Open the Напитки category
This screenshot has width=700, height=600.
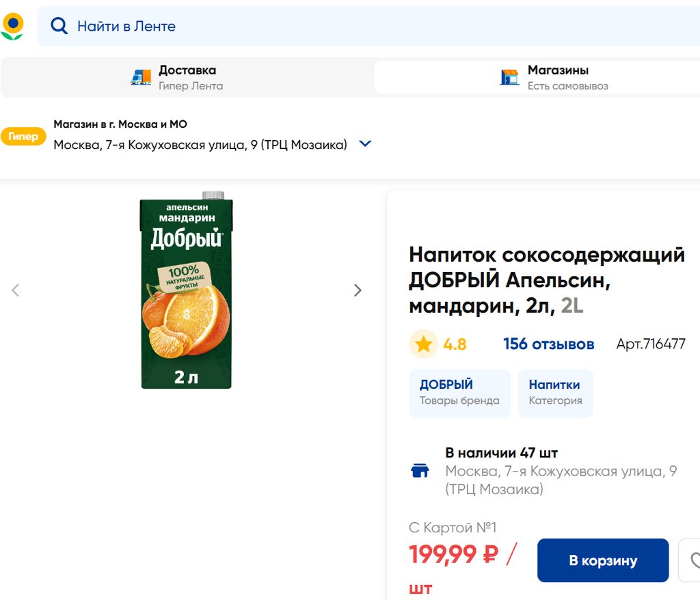click(x=555, y=393)
